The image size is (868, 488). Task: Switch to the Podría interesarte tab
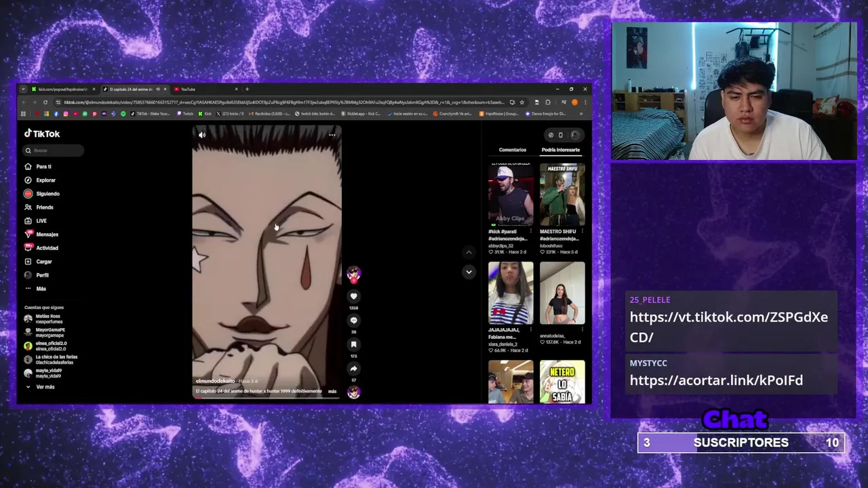coord(561,150)
